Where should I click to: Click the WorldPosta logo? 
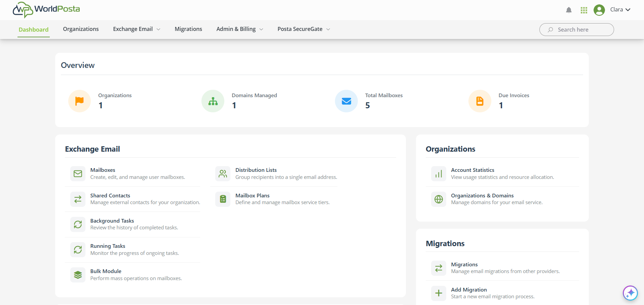pyautogui.click(x=46, y=9)
